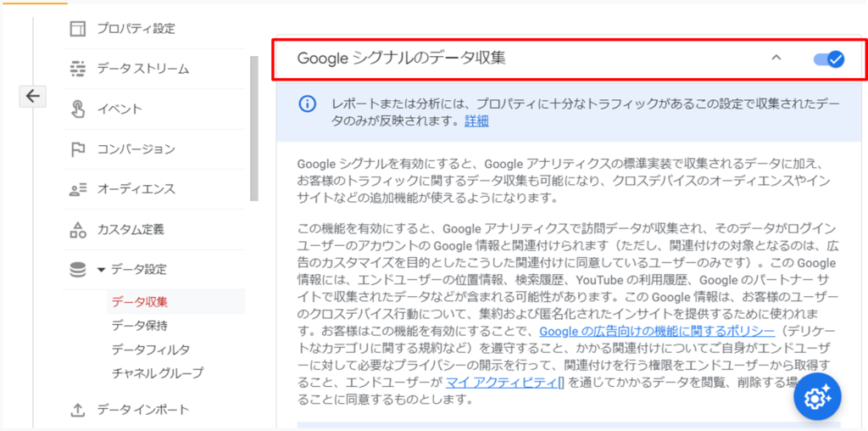
Task: Click the イベント touch icon
Action: (x=78, y=109)
